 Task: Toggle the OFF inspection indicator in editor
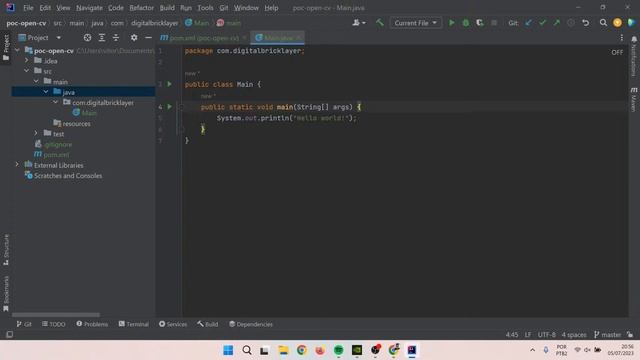point(617,52)
